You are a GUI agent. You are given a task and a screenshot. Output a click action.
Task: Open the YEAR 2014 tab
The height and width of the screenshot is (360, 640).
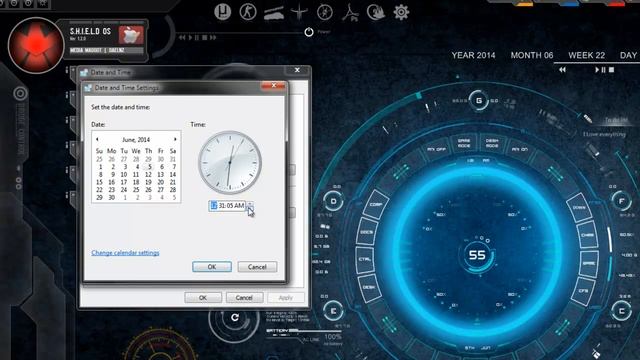(473, 55)
